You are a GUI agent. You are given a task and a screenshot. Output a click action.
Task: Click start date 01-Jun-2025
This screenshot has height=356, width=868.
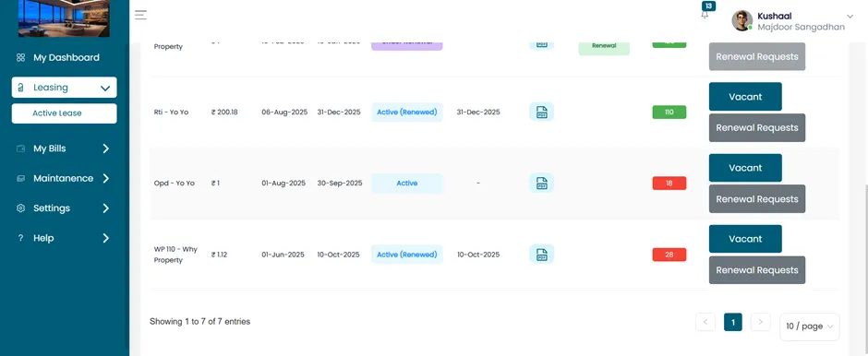283,255
